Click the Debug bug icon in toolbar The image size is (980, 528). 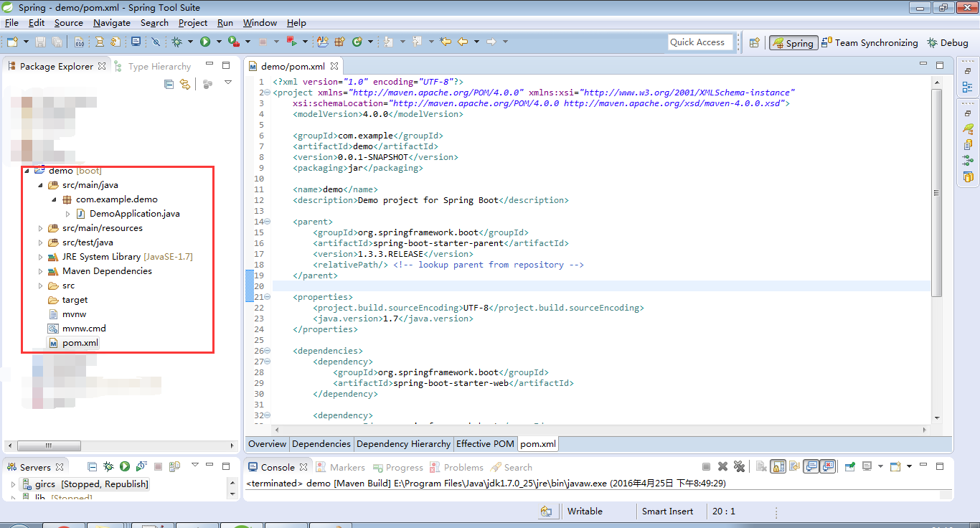coord(176,42)
